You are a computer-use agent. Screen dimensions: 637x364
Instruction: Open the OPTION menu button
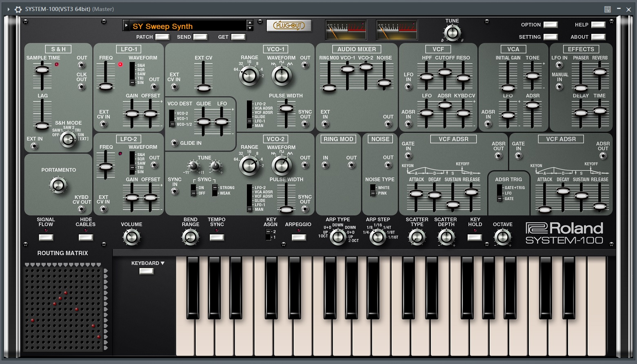[550, 24]
